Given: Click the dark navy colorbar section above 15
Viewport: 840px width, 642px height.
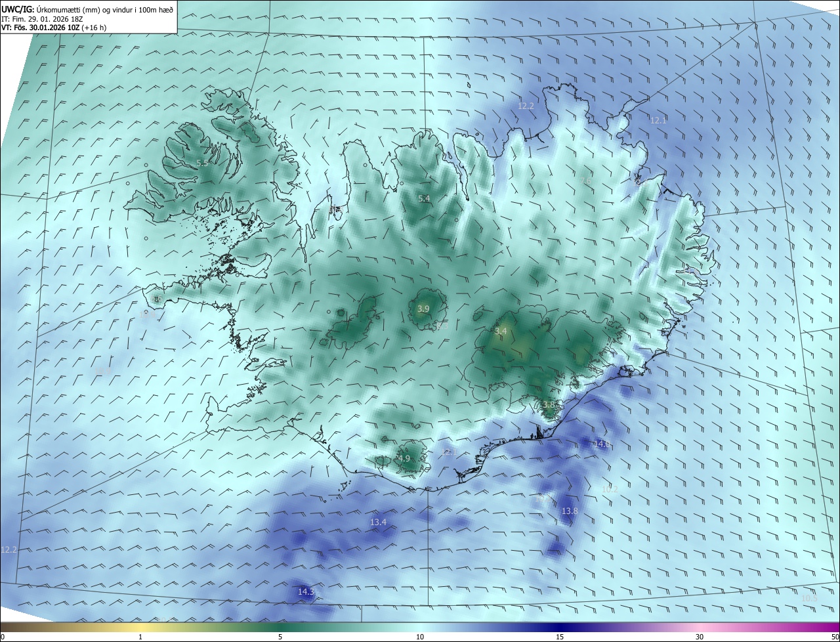Looking at the screenshot, I should (x=560, y=627).
